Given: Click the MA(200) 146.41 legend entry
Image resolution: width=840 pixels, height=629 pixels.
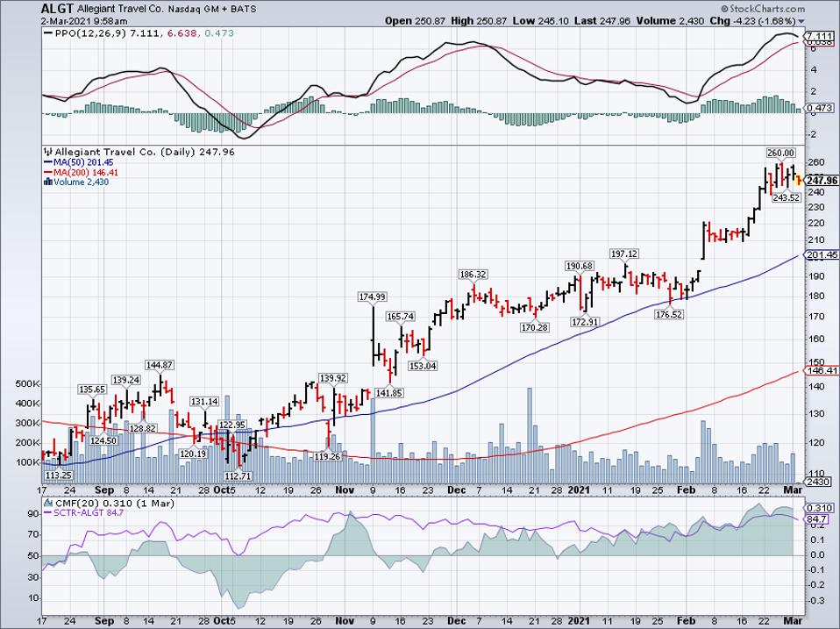Looking at the screenshot, I should click(86, 173).
